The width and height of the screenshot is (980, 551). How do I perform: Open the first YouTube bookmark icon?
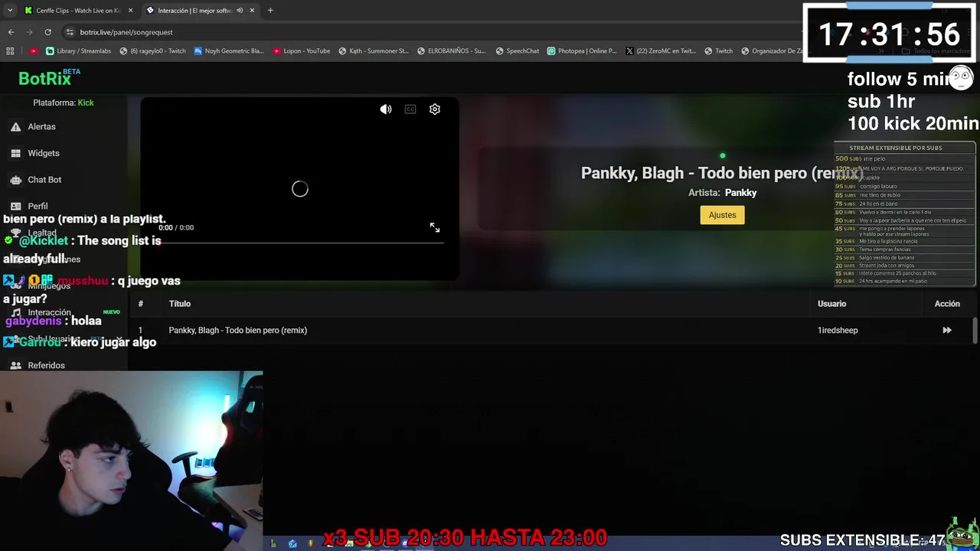(x=34, y=51)
